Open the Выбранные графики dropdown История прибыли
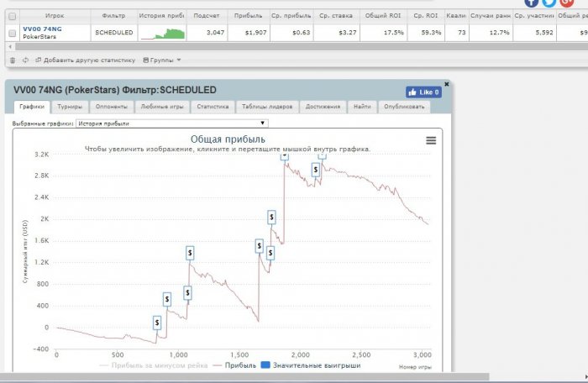Screen dimensions: 588x383 click(x=171, y=123)
